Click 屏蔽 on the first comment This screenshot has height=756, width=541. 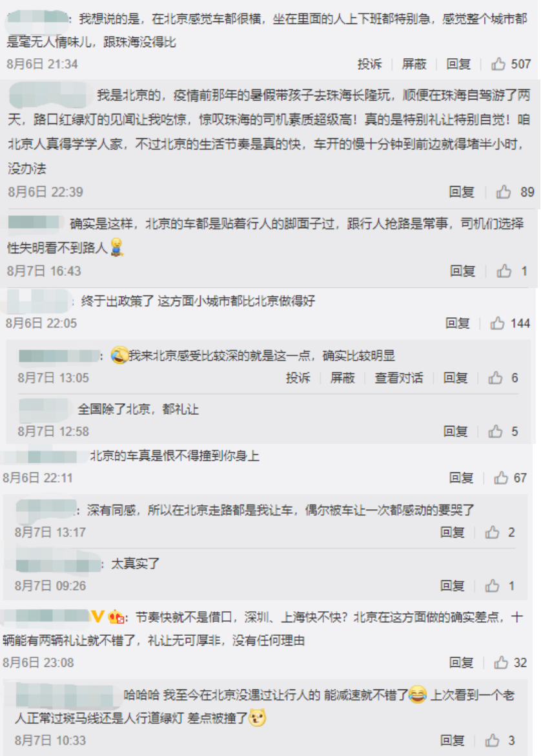tap(414, 63)
